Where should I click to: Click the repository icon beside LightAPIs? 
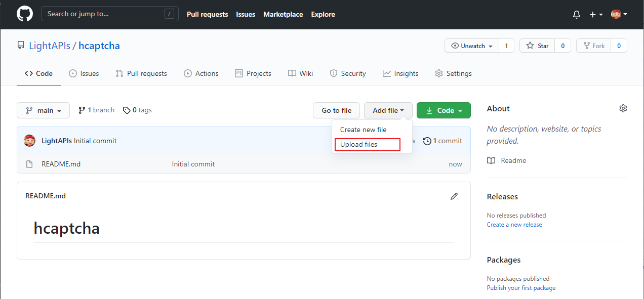[21, 46]
